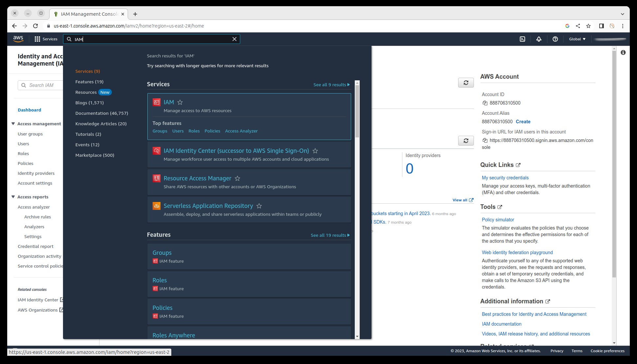Screen dimensions: 637x364
Task: Click the search results scrollbar down arrow
Action: click(x=357, y=336)
